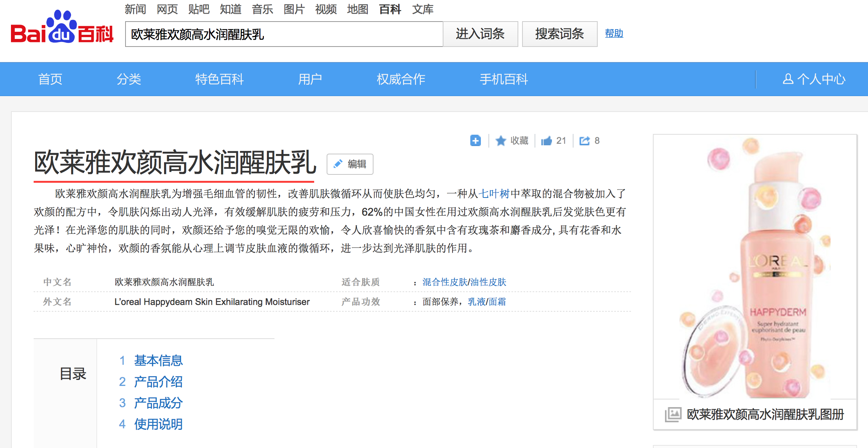Follow the 七叶树 link

(x=494, y=194)
